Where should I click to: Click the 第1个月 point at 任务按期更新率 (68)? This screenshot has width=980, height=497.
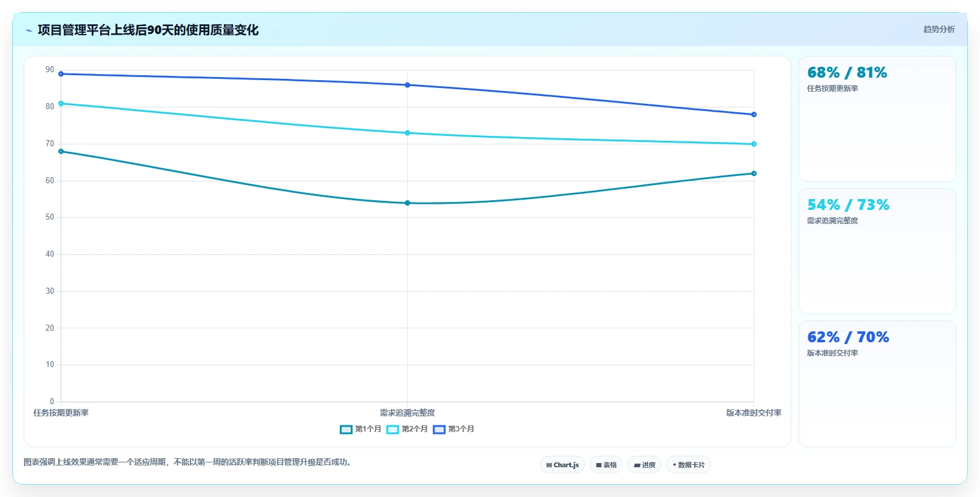coord(61,152)
